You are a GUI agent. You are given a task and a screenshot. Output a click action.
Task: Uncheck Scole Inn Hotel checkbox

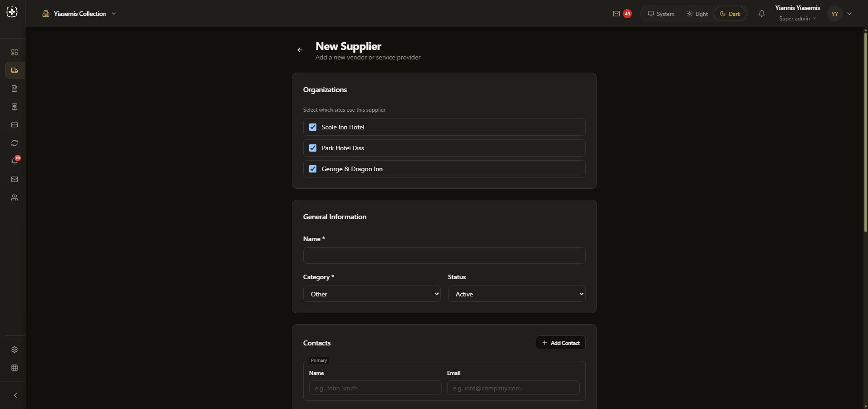pyautogui.click(x=313, y=127)
